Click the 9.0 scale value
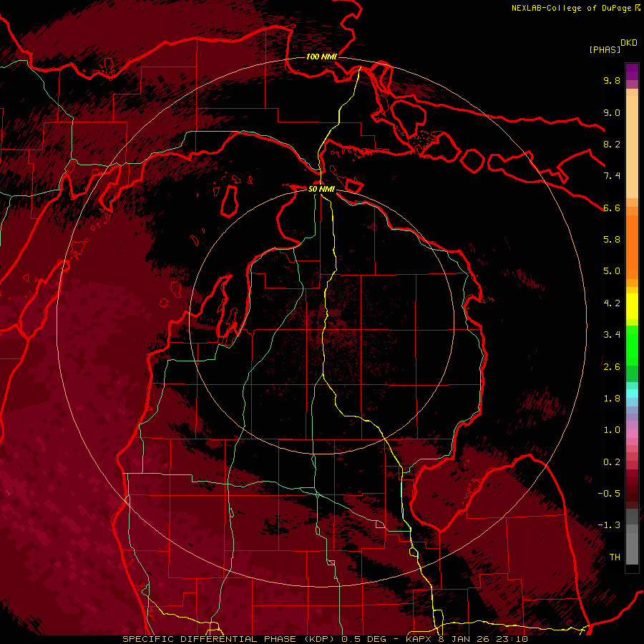 (x=612, y=112)
